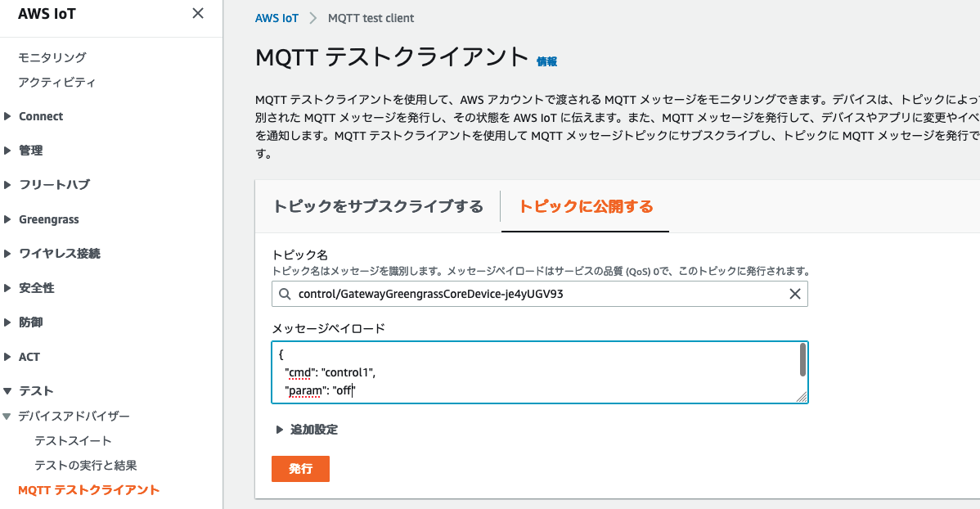Clear the topic name with the X icon
This screenshot has width=980, height=509.
coord(794,294)
